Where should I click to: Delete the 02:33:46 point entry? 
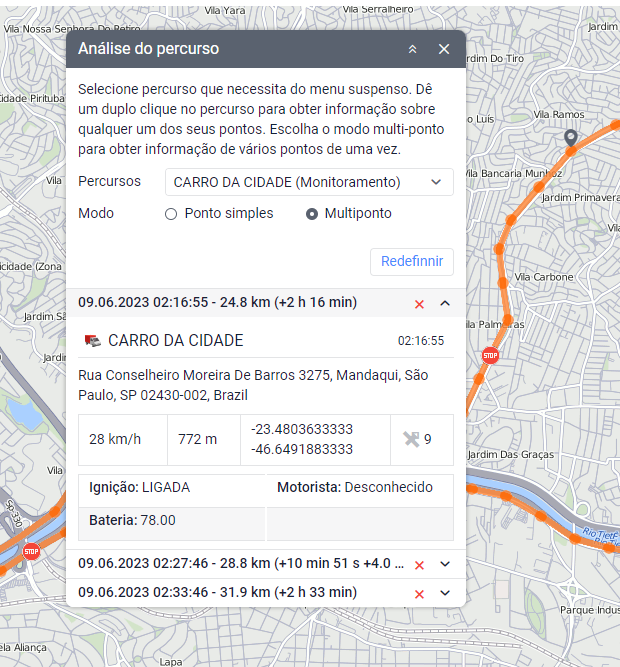pyautogui.click(x=419, y=594)
